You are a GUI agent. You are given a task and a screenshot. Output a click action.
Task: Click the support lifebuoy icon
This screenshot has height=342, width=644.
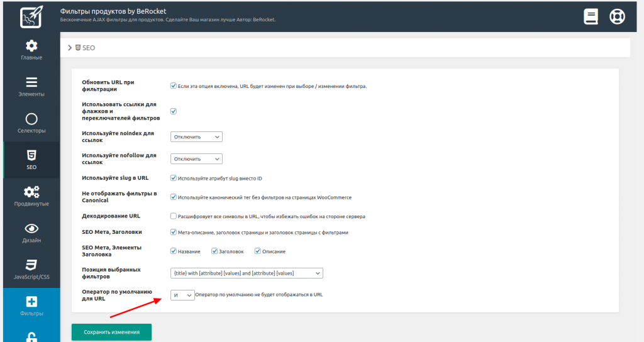click(617, 17)
